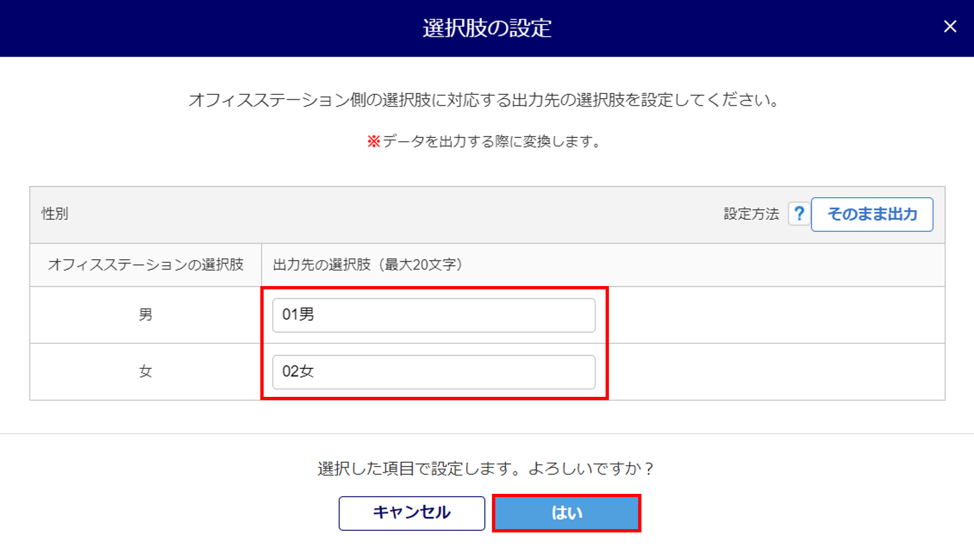
Task: Click the 選択肢の設定 dialog title
Action: click(487, 28)
